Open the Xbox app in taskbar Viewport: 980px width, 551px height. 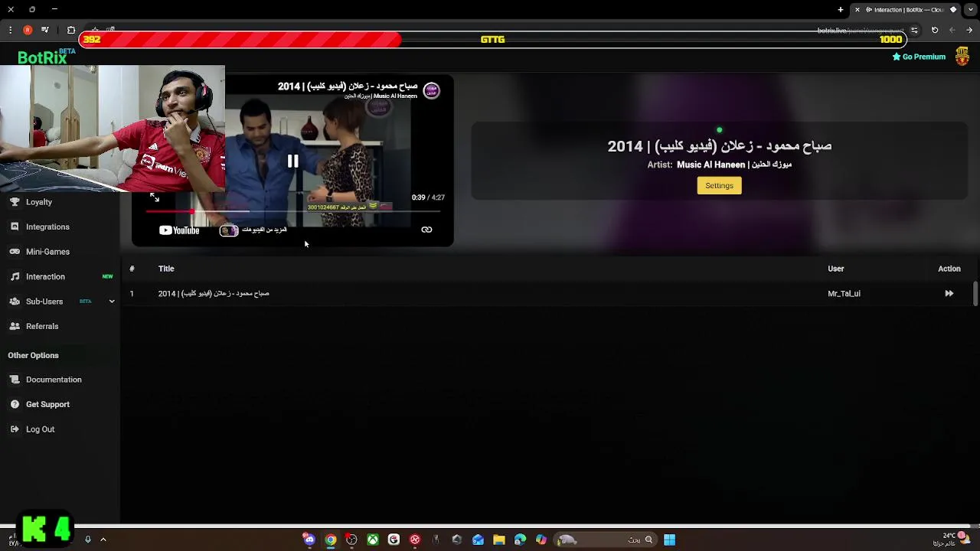click(x=372, y=540)
